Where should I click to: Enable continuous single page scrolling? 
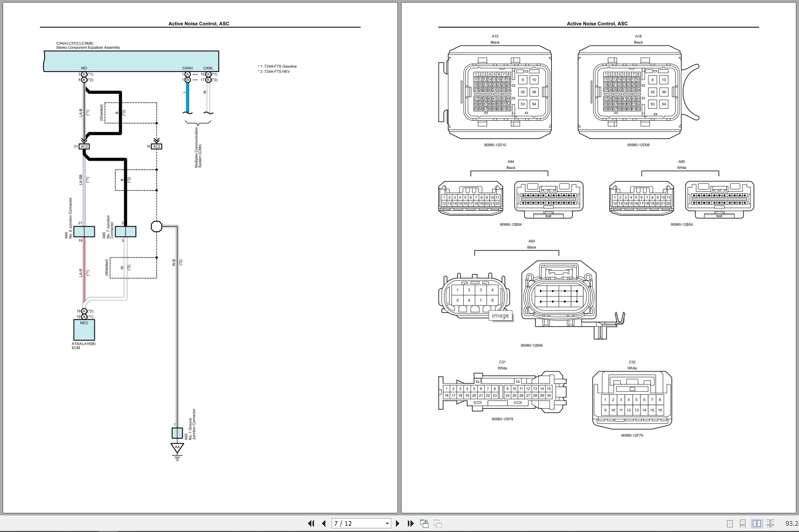click(x=743, y=523)
